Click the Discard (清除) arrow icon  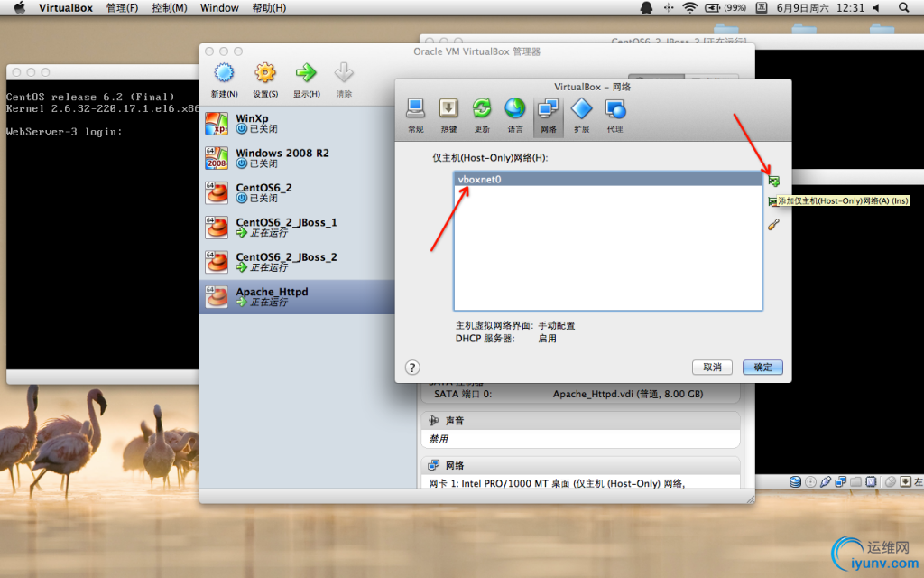[344, 74]
